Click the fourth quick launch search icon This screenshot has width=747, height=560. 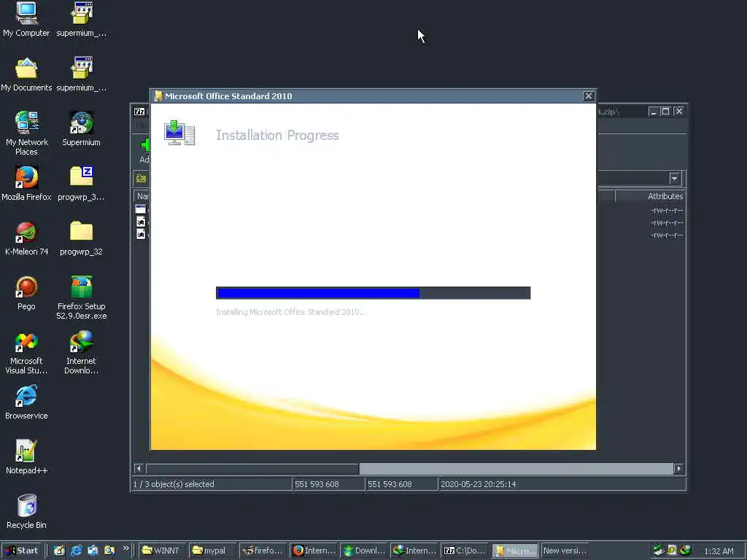click(x=109, y=551)
